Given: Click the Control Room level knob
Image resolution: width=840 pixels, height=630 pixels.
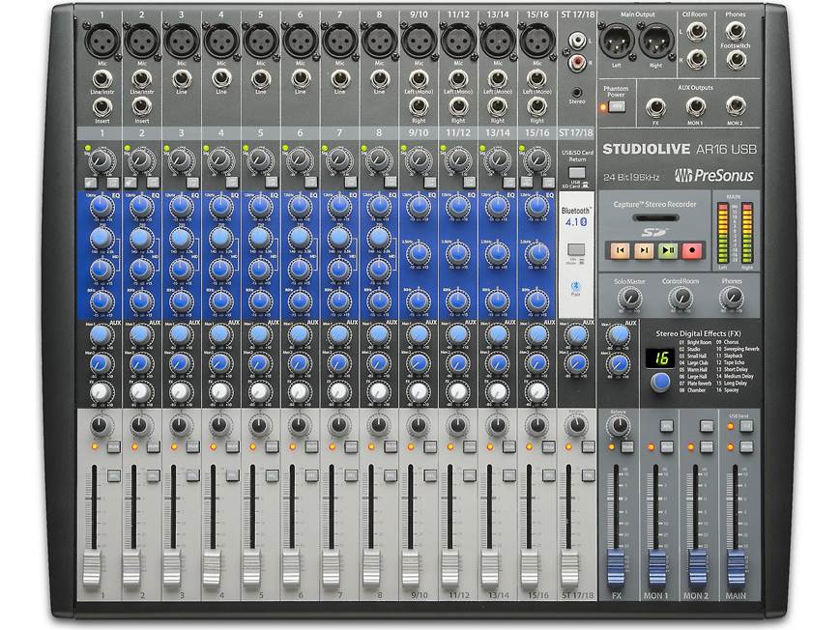Looking at the screenshot, I should point(681,298).
